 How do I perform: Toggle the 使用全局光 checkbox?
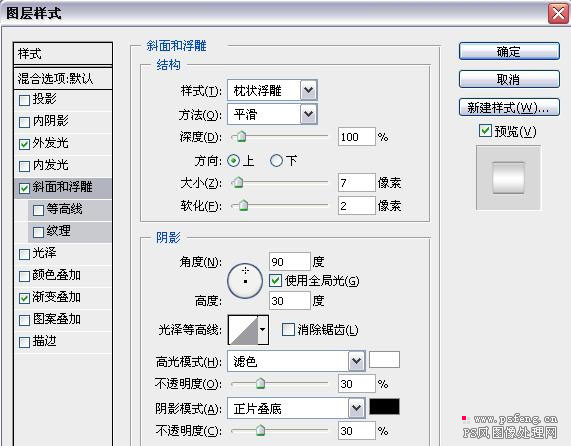tap(276, 280)
